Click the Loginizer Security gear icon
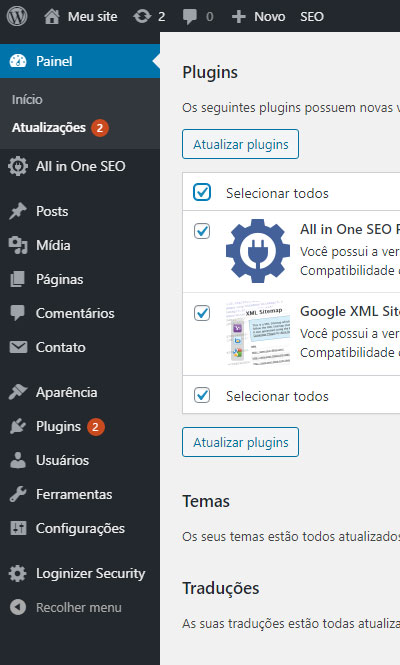 point(18,573)
